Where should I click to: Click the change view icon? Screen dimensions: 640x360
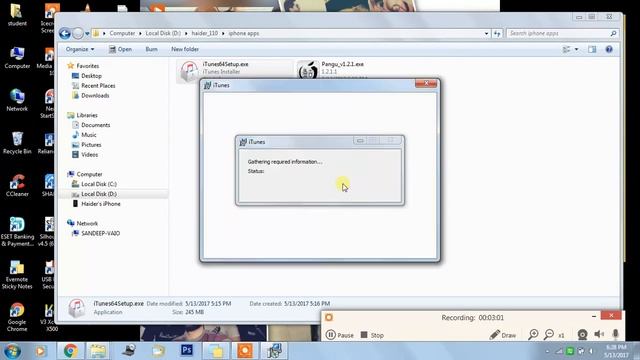(x=566, y=49)
